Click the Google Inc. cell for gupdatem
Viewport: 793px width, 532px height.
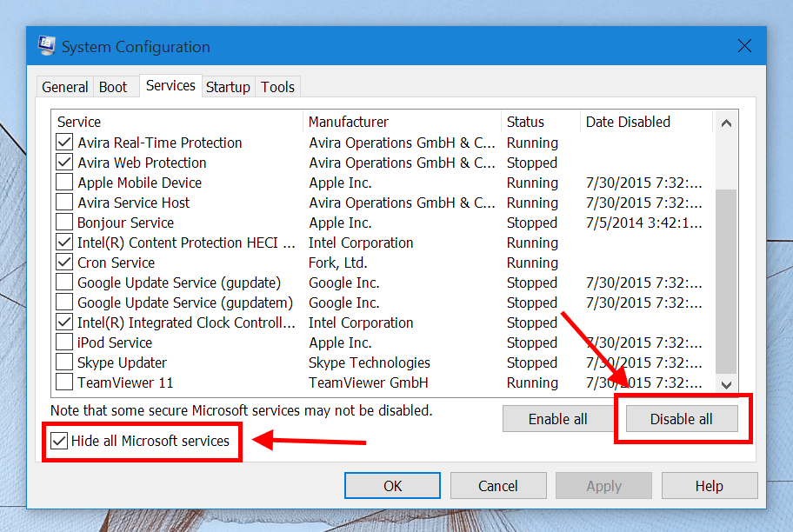point(344,303)
